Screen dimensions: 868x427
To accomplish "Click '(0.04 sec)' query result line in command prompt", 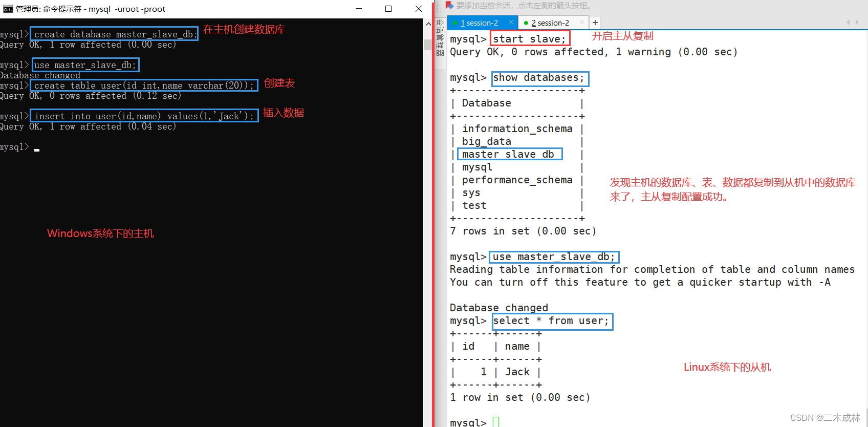I will (x=88, y=126).
